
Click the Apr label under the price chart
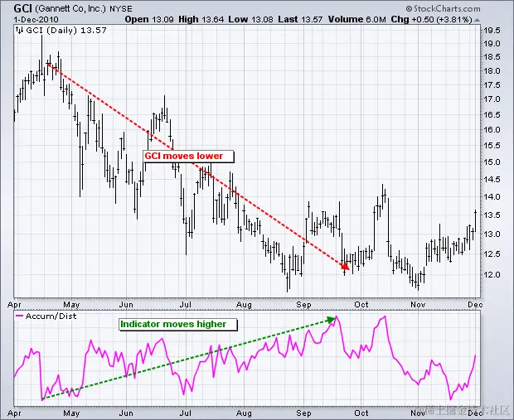click(x=14, y=305)
